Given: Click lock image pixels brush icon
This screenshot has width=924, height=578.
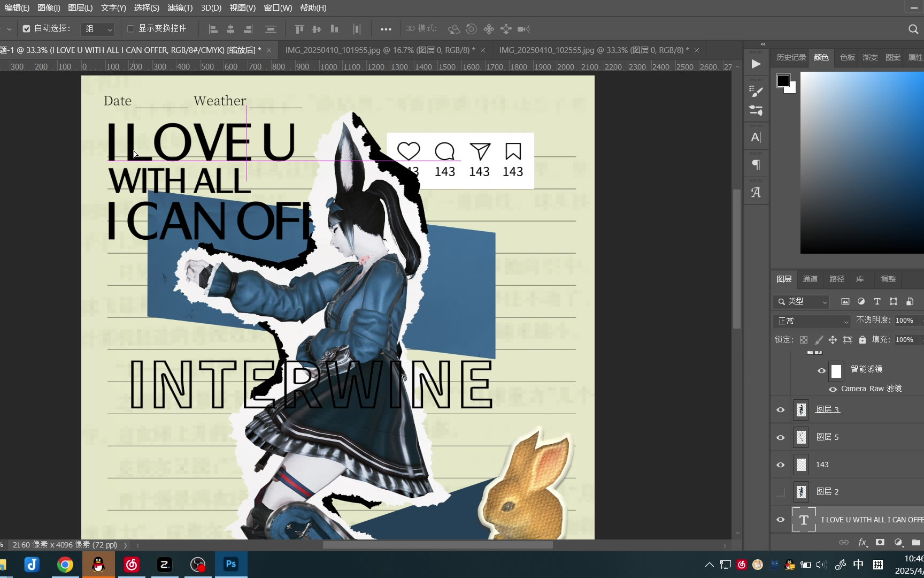Looking at the screenshot, I should click(819, 340).
